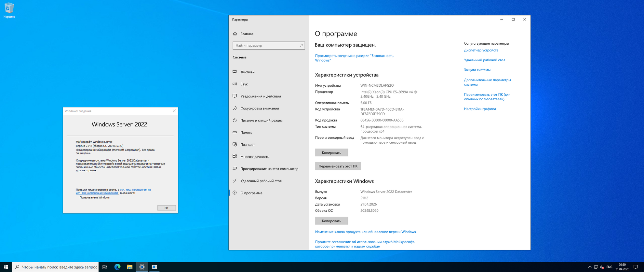
Task: Click Выпуск value Windows Server 2022 Datacenter
Action: (386, 192)
